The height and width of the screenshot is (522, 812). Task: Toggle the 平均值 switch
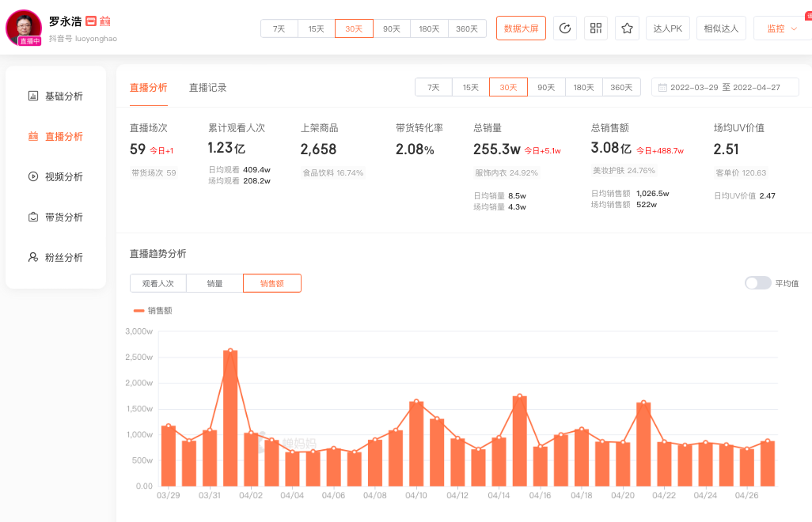point(757,283)
